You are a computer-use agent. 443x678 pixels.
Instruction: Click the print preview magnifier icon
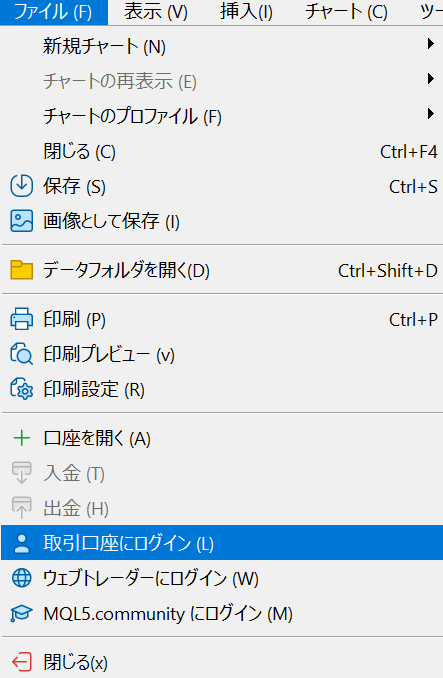tap(21, 354)
